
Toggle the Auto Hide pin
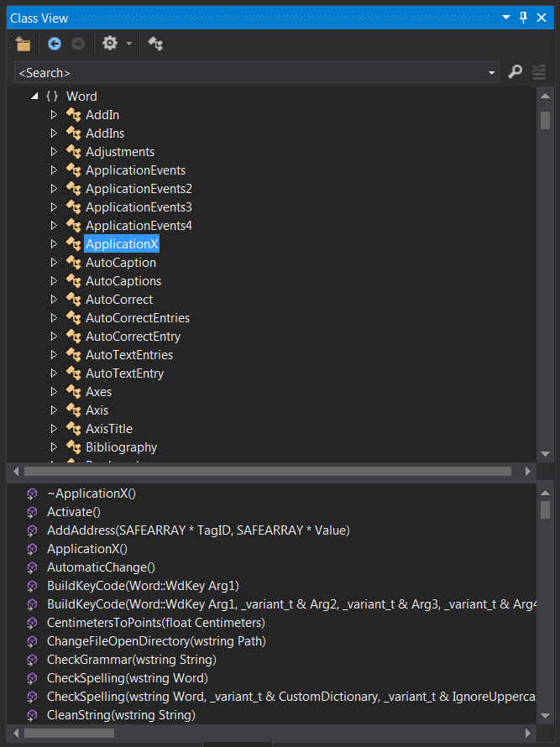523,18
